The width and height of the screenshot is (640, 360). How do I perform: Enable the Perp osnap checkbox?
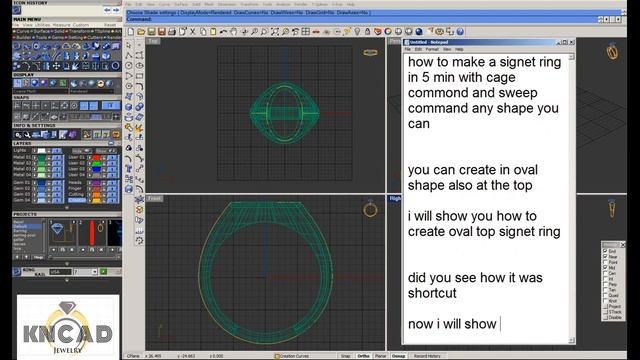click(605, 284)
